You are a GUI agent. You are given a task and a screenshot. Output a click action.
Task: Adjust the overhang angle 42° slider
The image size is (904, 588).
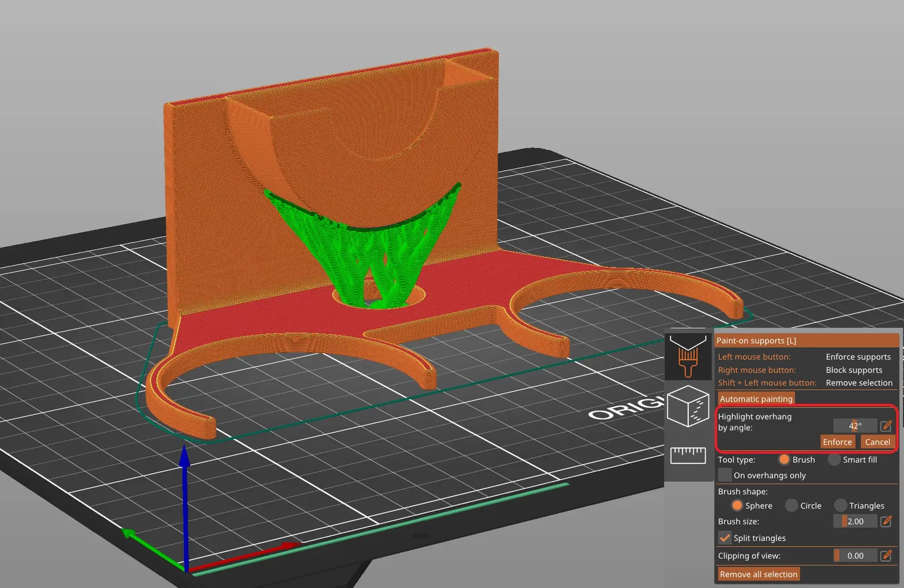click(855, 426)
